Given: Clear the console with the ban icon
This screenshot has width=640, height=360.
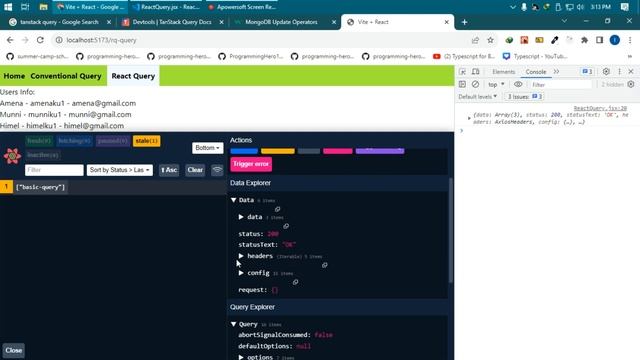Looking at the screenshot, I should [x=475, y=84].
